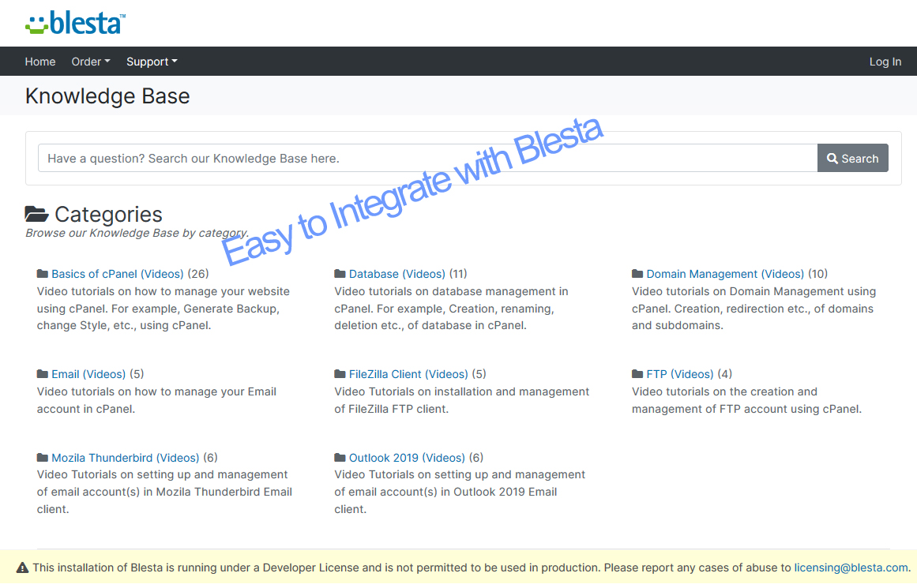The image size is (917, 588).
Task: Click folder icon next to Outlook 2019
Action: (x=340, y=457)
